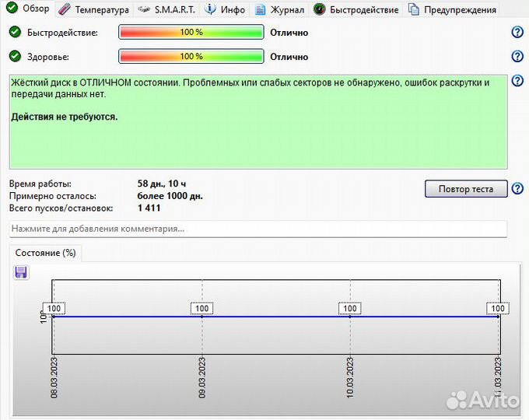Click chart data point labeled 09.03.2023
The height and width of the screenshot is (420, 529).
[x=201, y=317]
